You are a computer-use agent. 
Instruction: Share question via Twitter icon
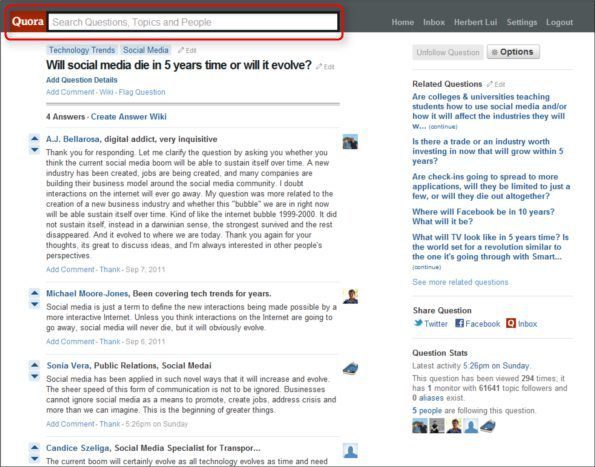[x=418, y=323]
